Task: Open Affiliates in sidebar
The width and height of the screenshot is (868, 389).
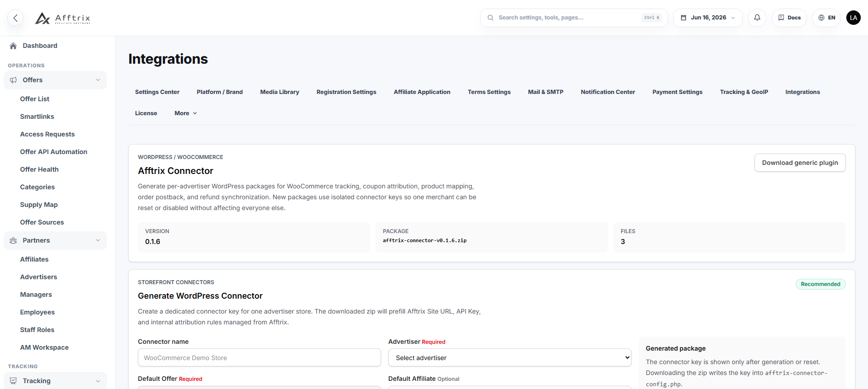Action: coord(34,259)
